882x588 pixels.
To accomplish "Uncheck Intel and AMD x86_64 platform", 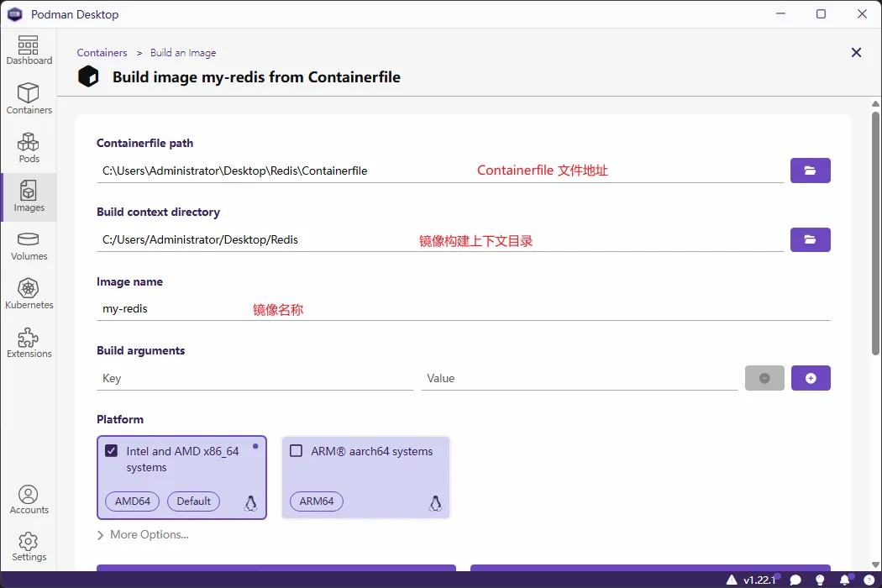I will coord(111,451).
